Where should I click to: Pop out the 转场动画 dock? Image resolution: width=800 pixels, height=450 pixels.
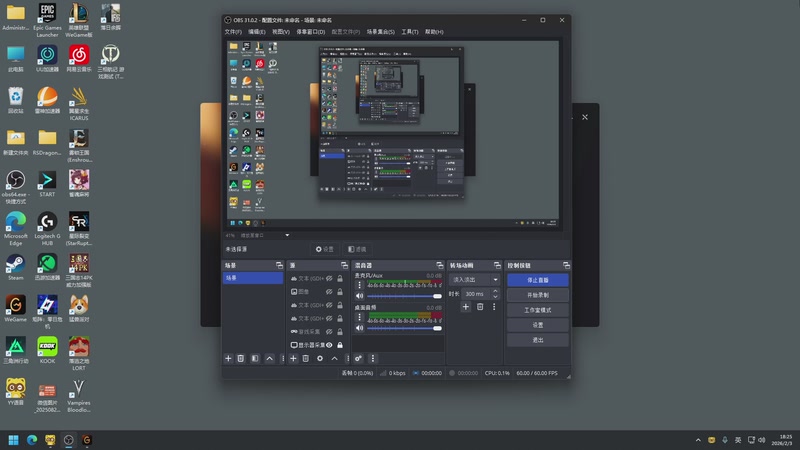(x=497, y=265)
